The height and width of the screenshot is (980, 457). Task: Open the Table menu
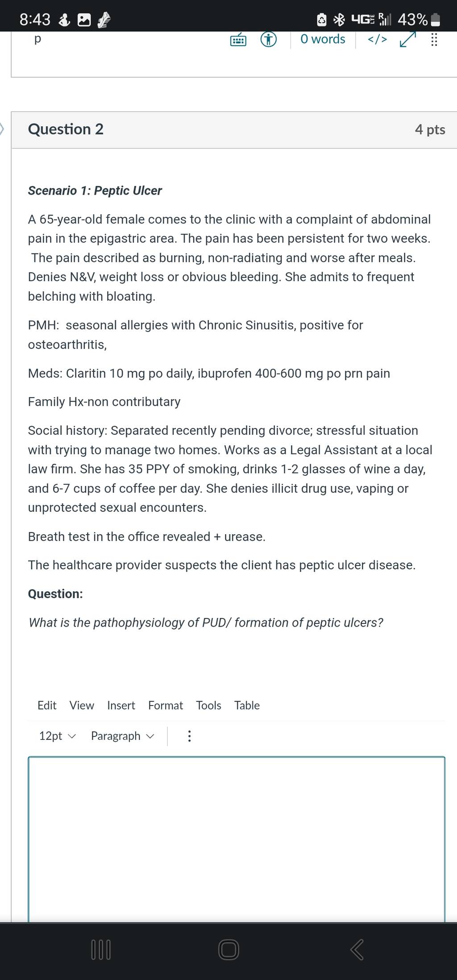click(x=247, y=706)
